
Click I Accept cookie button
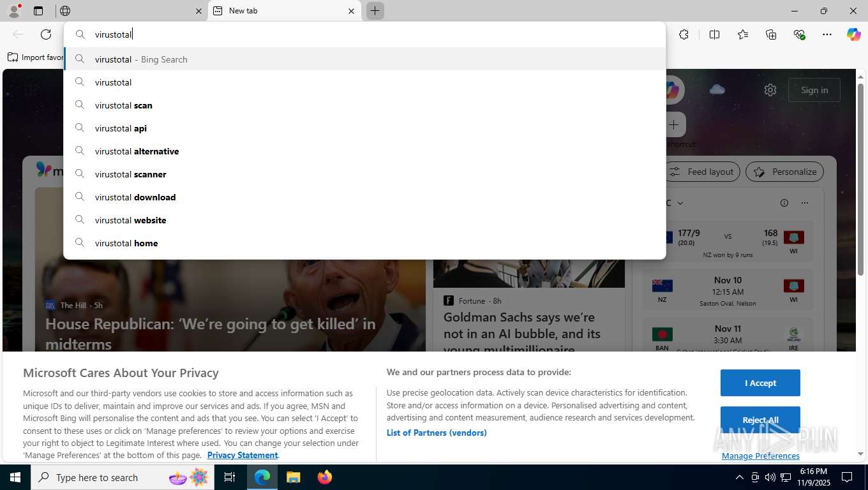coord(760,383)
